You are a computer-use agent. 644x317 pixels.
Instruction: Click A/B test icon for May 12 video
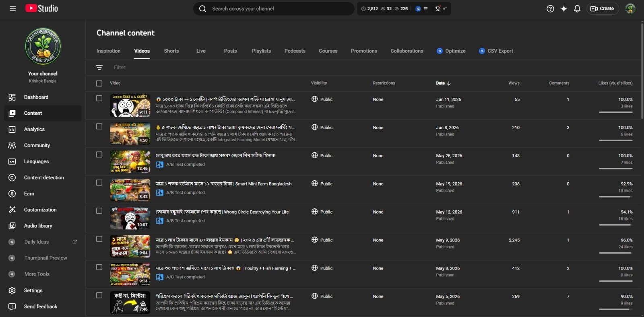159,221
